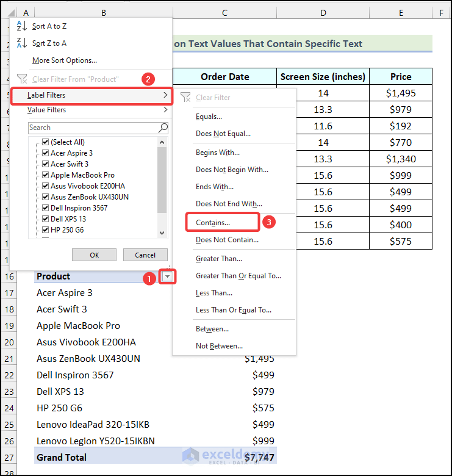Viewport: 452px width, 476px height.
Task: Select row 27 header
Action: tap(9, 458)
